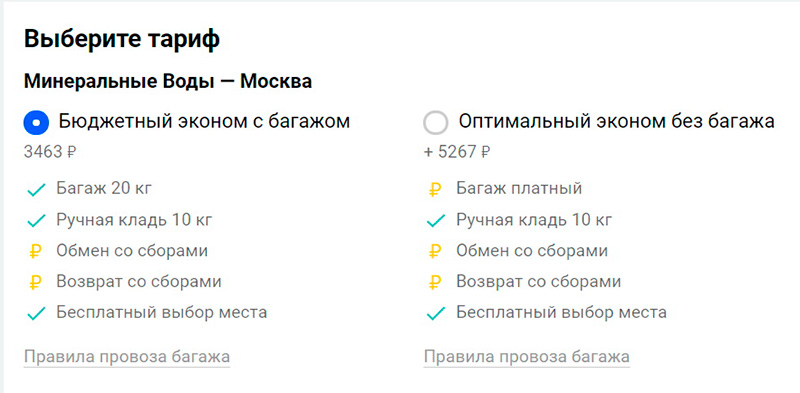
Task: Click the ruble icon beside Обмен со сборами in the optimal tariff
Action: (435, 252)
